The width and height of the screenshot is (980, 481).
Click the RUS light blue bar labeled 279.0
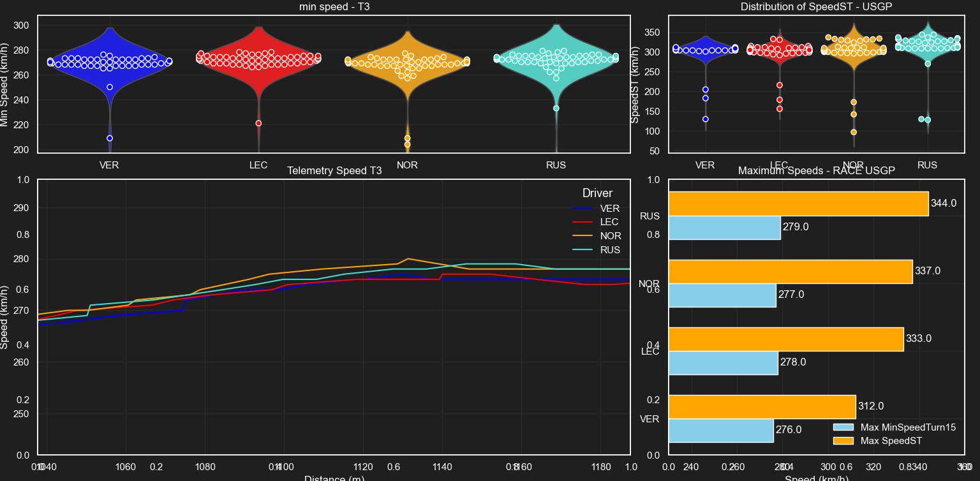click(724, 228)
